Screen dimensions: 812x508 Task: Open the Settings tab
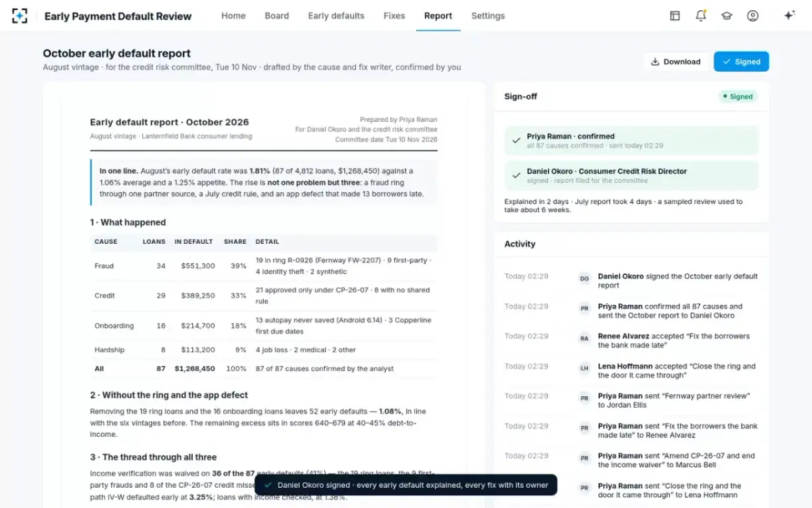click(x=488, y=16)
